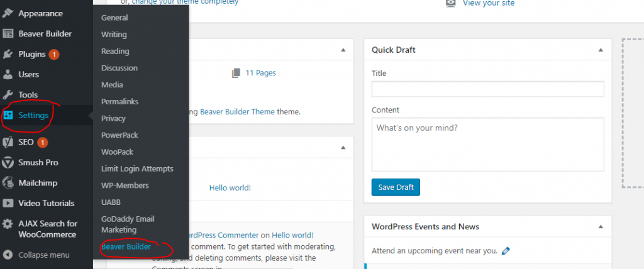Select Beaver Builder in the admin sidebar
This screenshot has height=269, width=644.
(x=47, y=34)
